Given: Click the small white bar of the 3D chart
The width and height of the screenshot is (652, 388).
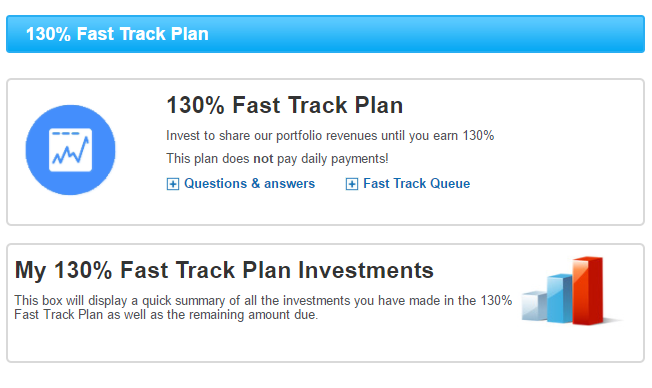Looking at the screenshot, I should tap(534, 306).
